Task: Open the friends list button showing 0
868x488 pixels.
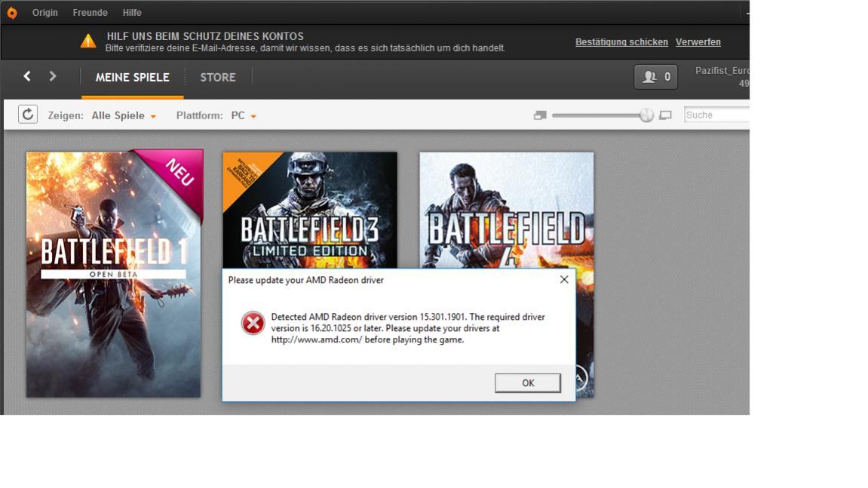Action: (x=655, y=77)
